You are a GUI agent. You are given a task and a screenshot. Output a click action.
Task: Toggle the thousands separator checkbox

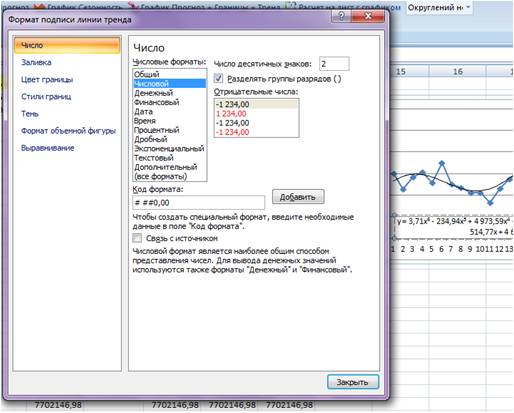(x=218, y=79)
